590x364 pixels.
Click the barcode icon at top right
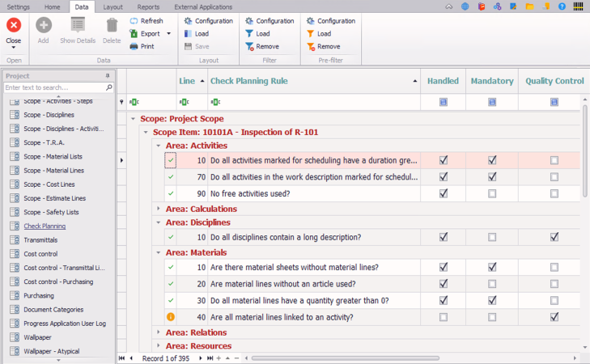(x=579, y=6)
